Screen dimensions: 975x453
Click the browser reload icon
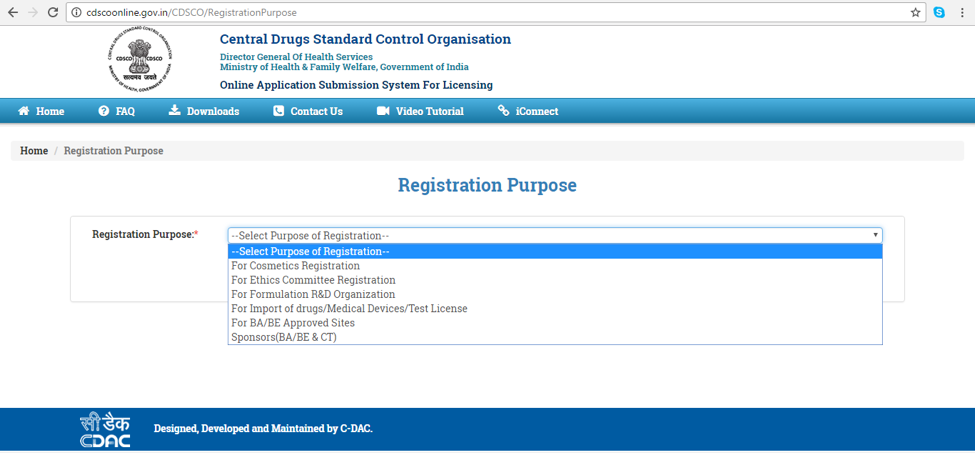coord(54,13)
